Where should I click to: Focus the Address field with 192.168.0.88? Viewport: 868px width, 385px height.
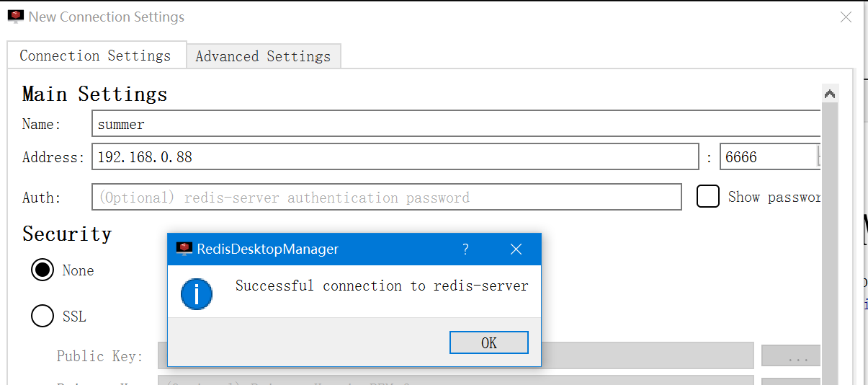point(395,156)
